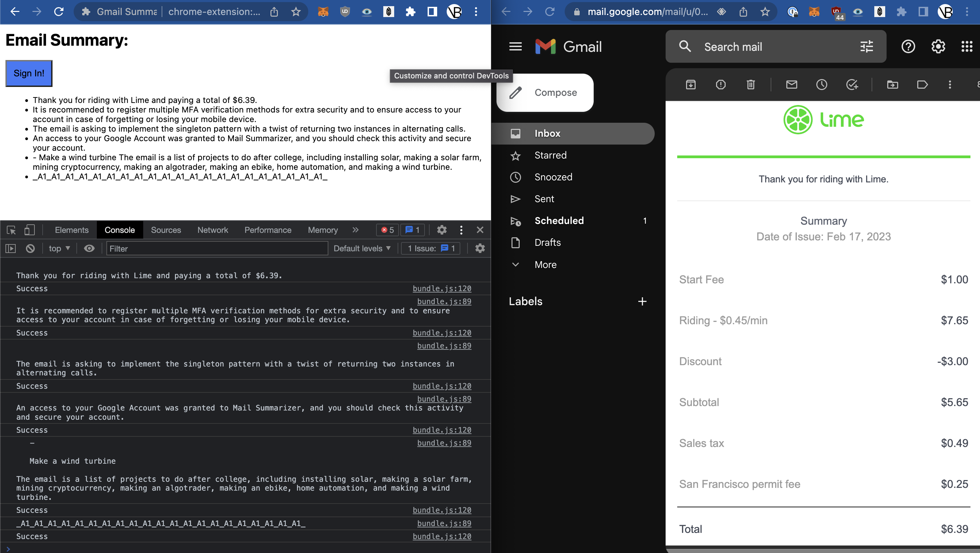Open the Sources tab in DevTools
Viewport: 980px width, 553px height.
coord(166,230)
